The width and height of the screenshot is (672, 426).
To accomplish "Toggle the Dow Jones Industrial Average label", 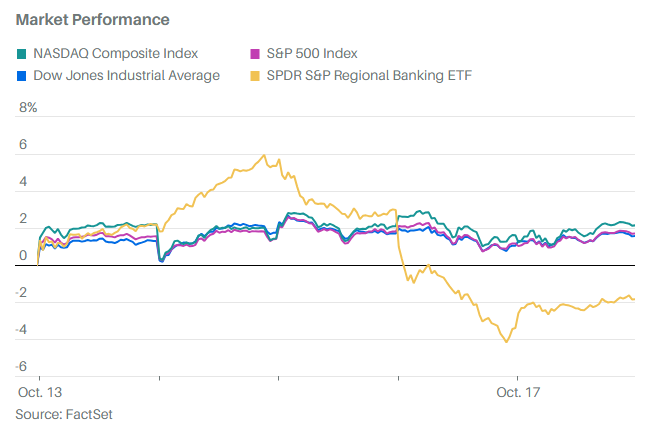I will pos(126,75).
